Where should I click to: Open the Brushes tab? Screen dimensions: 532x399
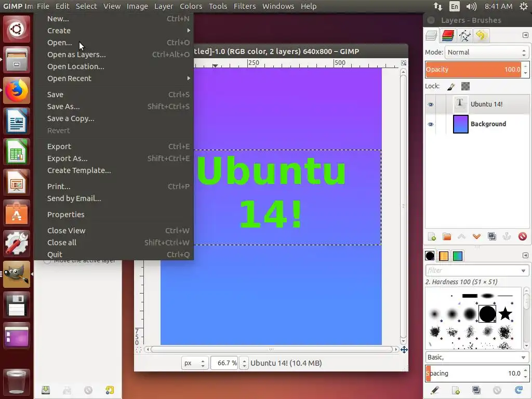[x=430, y=256]
